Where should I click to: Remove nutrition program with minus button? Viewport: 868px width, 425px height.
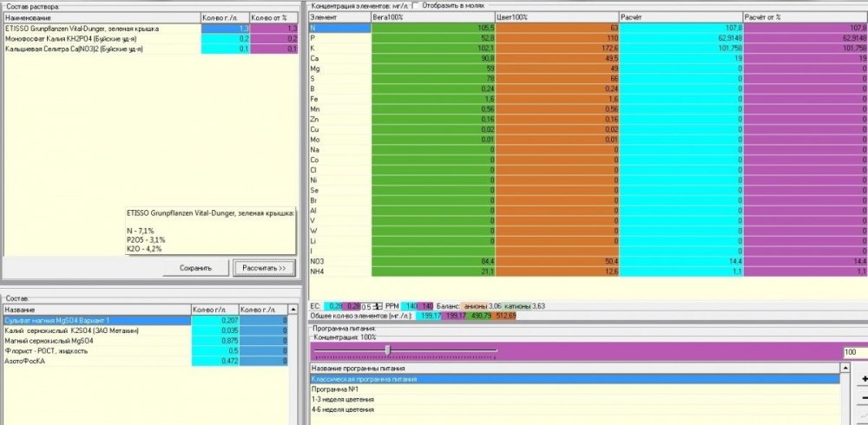click(864, 398)
